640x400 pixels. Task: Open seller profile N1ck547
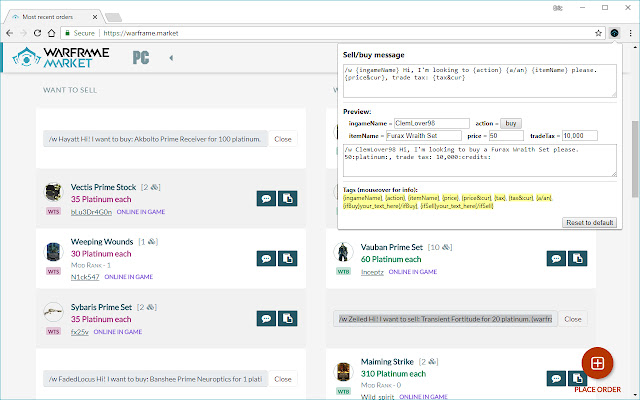pos(85,277)
